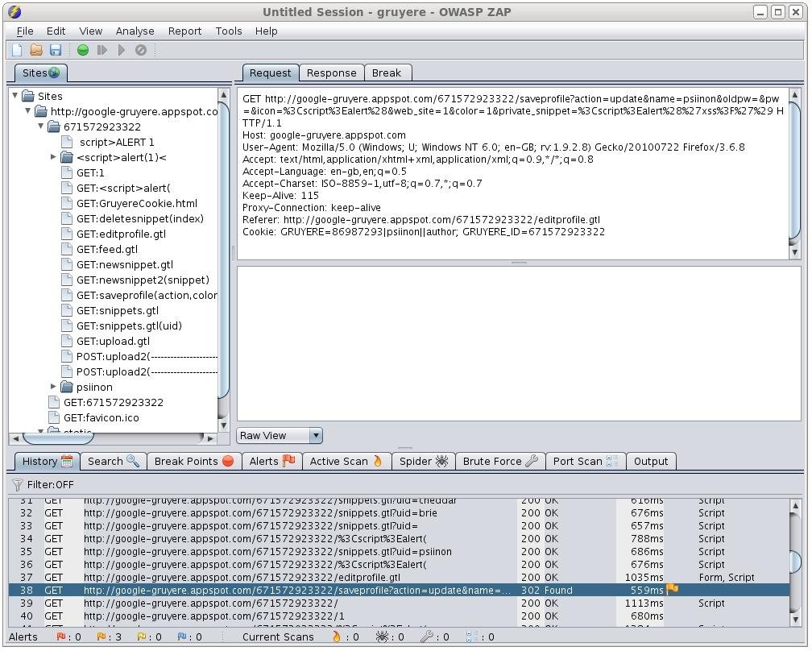
Task: Click the History filter funnel icon
Action: click(17, 485)
